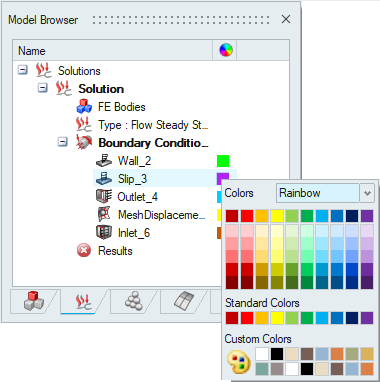Pick purple in Rainbow top row
380x382 pixels.
367,216
